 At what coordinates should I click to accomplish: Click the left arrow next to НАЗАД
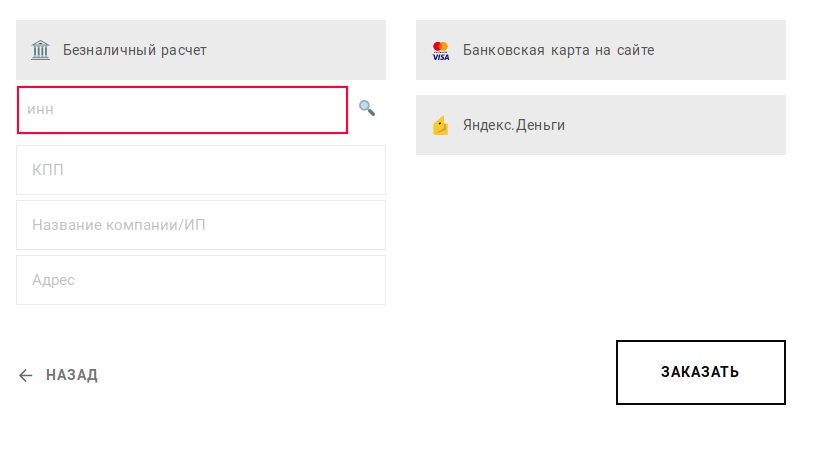[x=25, y=375]
